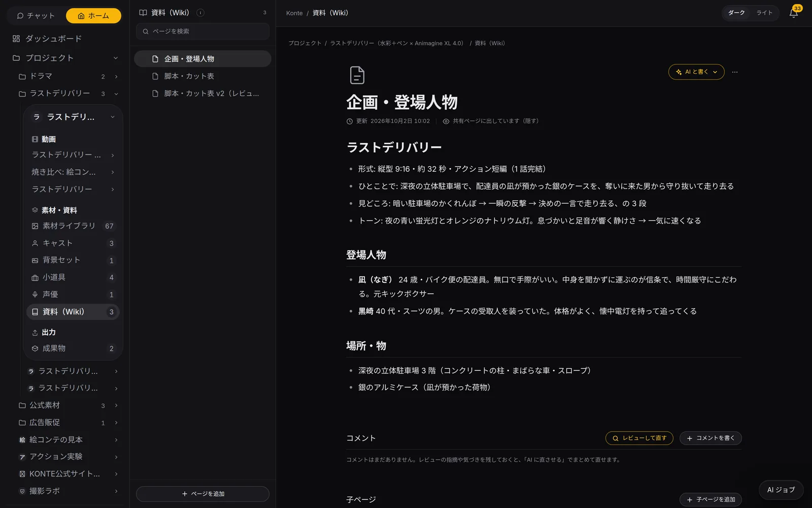812x508 pixels.
Task: Switch to チャット mode
Action: [36, 16]
